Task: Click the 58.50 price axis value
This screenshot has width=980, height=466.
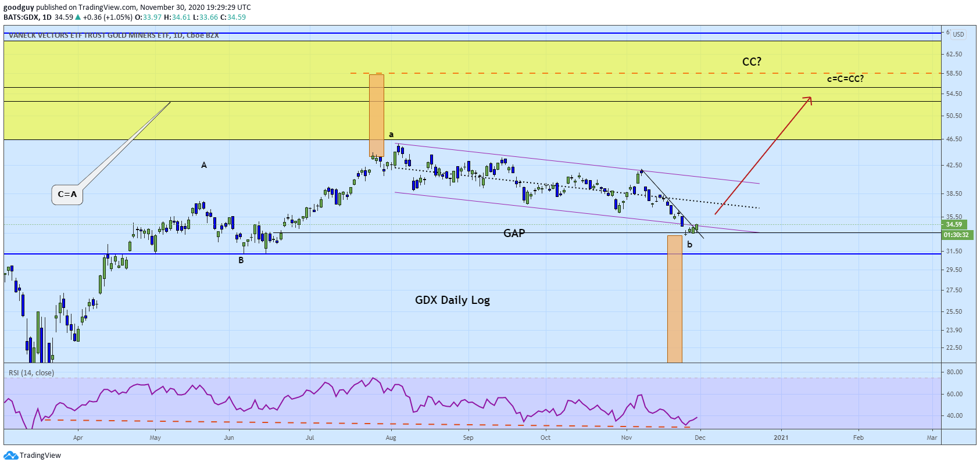Action: click(954, 73)
